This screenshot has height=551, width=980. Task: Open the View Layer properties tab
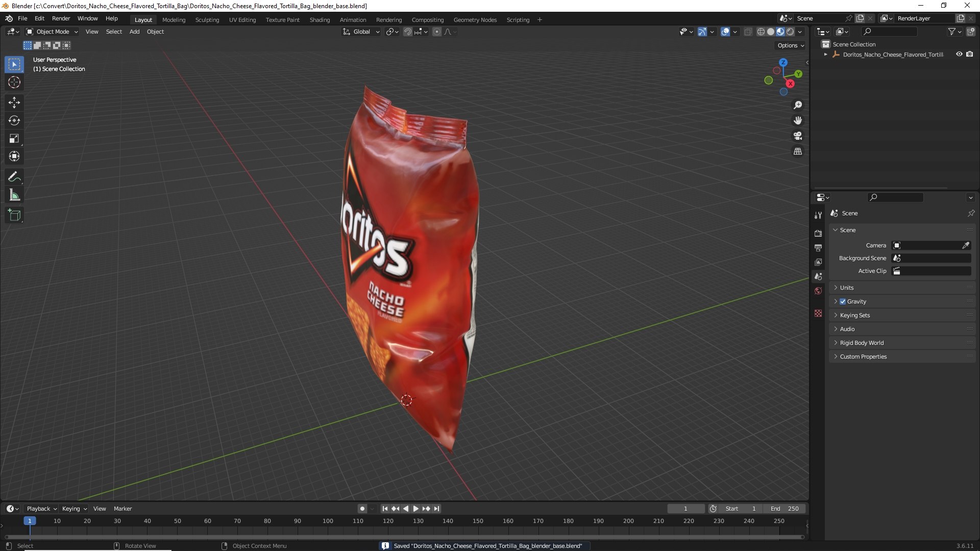click(x=818, y=262)
